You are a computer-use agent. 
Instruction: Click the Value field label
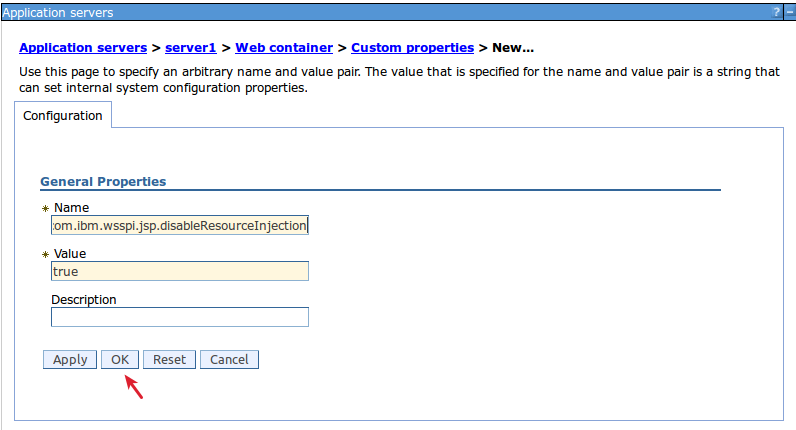70,254
